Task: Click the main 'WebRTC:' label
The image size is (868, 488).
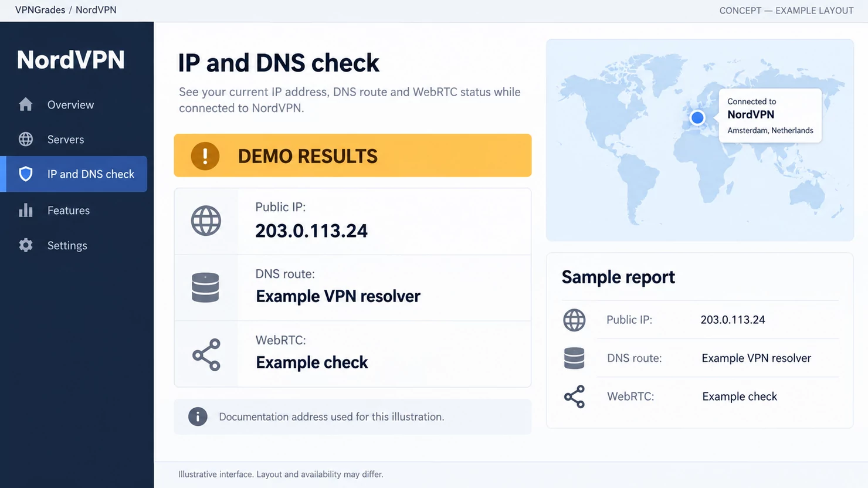Action: [x=281, y=340]
